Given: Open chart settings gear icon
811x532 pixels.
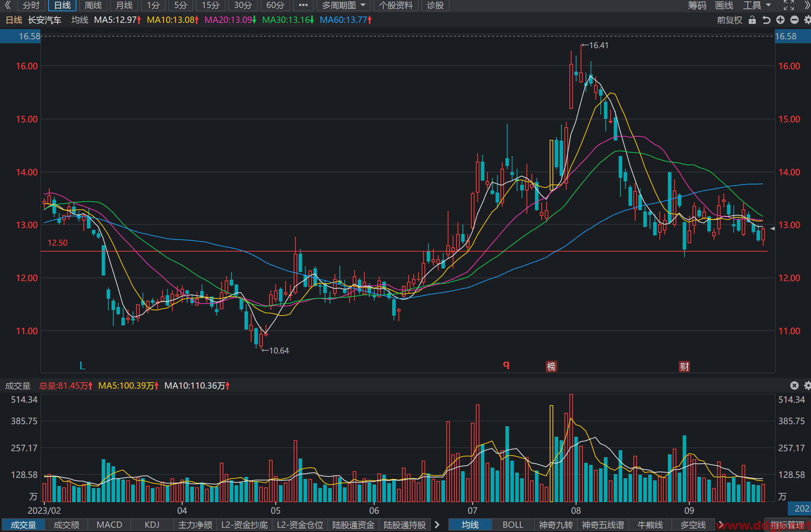Looking at the screenshot, I should tap(807, 20).
